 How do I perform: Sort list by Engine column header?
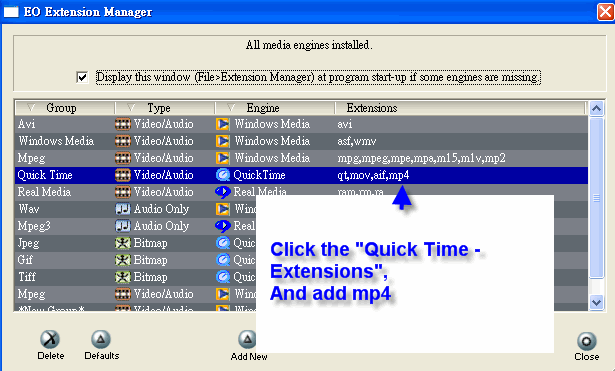pos(275,108)
